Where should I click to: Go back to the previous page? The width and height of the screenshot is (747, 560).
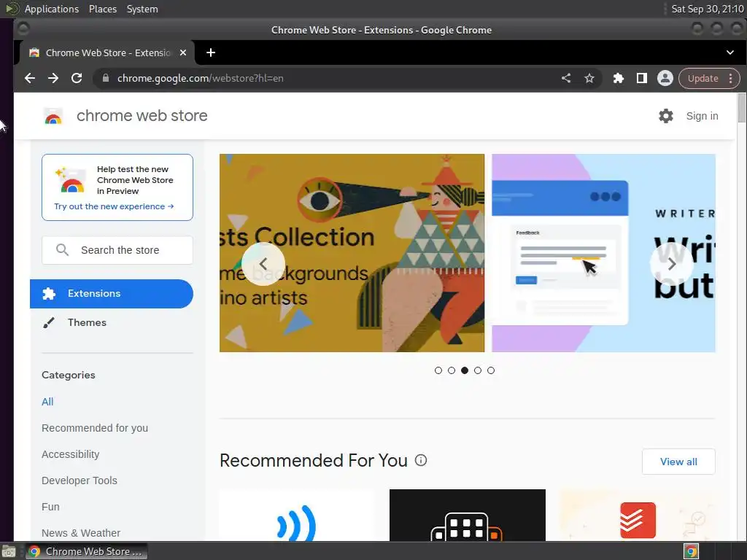[29, 78]
